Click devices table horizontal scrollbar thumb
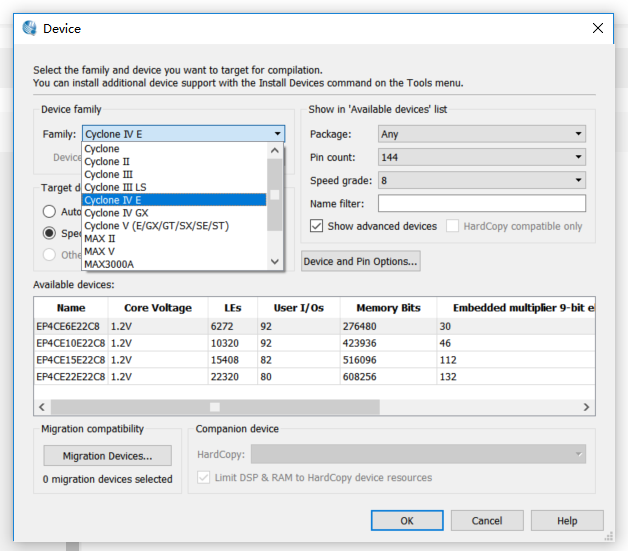Image resolution: width=628 pixels, height=551 pixels. [x=215, y=407]
